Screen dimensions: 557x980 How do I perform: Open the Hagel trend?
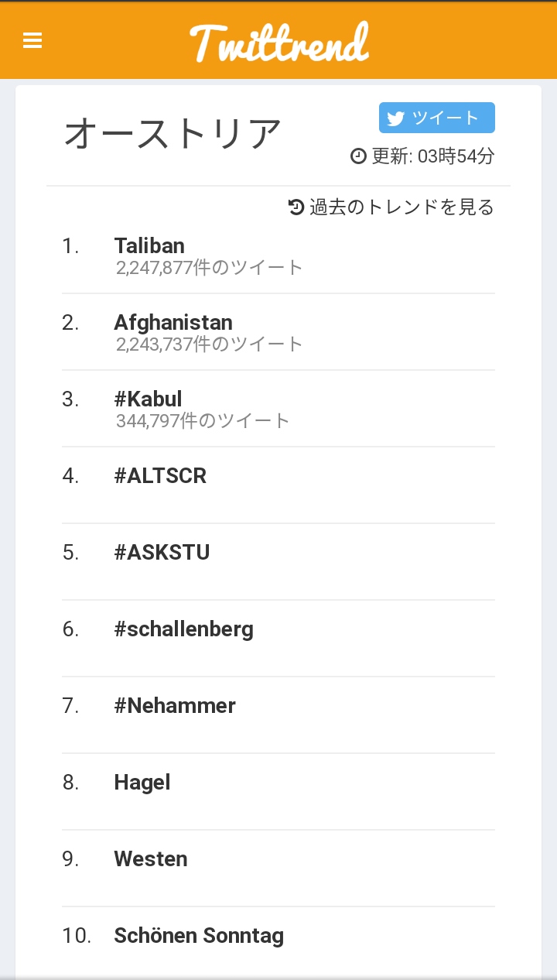click(x=142, y=782)
